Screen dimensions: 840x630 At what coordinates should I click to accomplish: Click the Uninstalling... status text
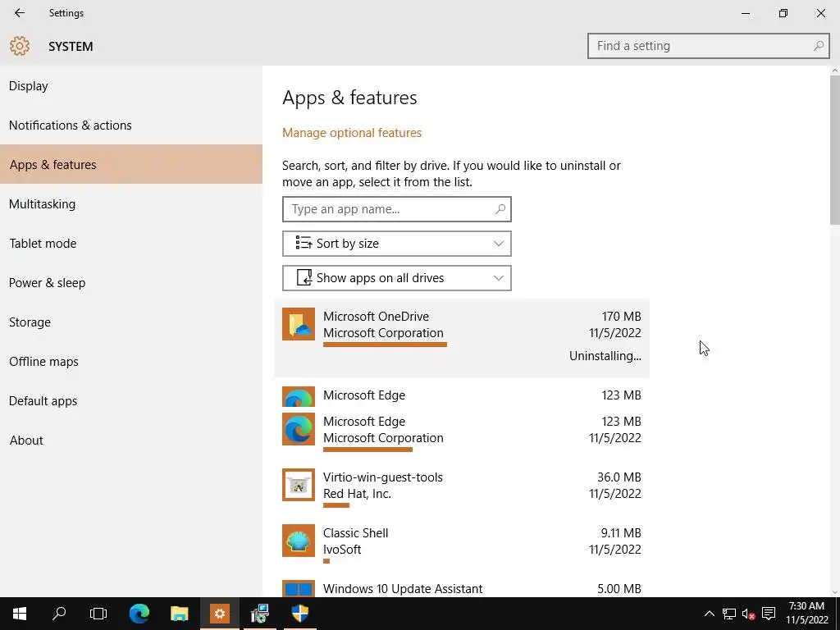point(605,356)
